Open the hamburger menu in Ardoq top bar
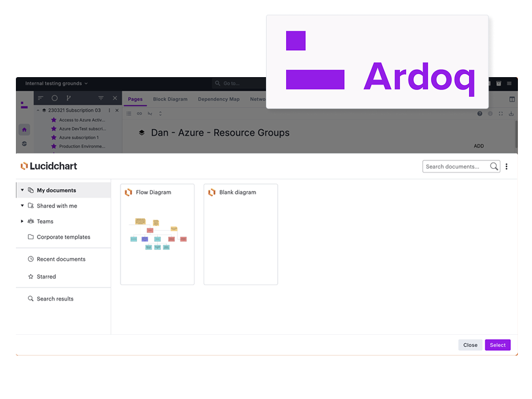 pos(509,83)
